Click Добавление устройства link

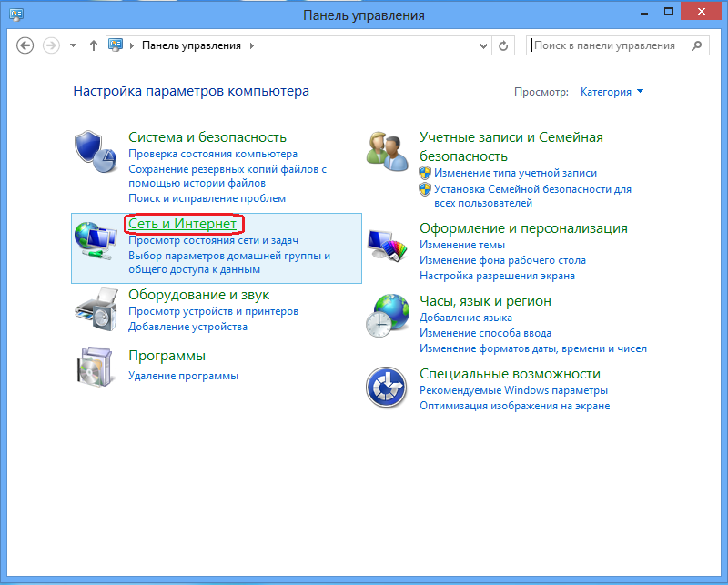[187, 327]
